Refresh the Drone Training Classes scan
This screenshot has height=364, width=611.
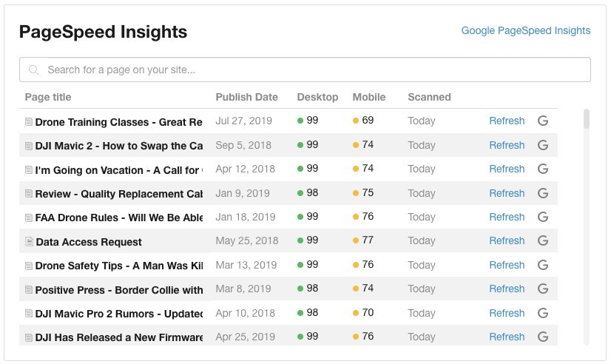tap(507, 121)
